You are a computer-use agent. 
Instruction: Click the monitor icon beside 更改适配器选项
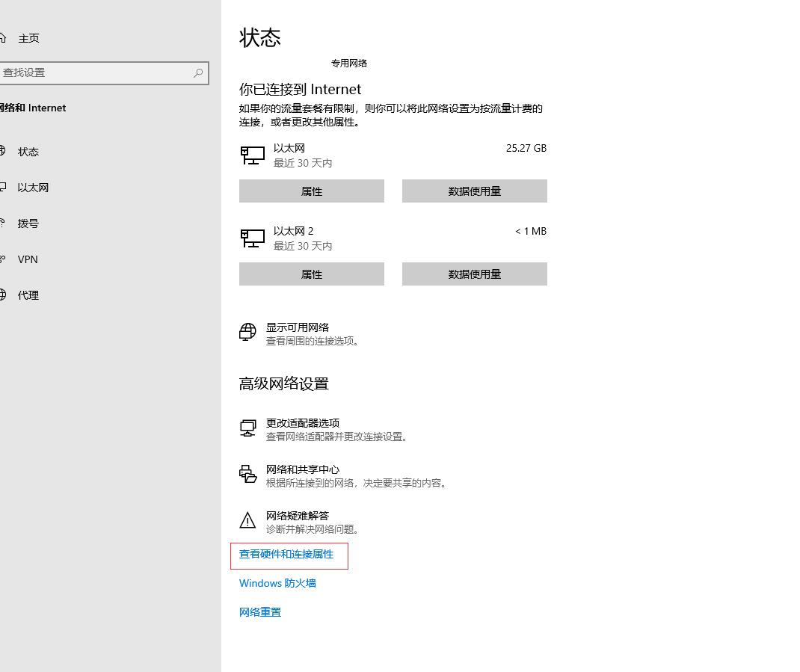coord(247,428)
